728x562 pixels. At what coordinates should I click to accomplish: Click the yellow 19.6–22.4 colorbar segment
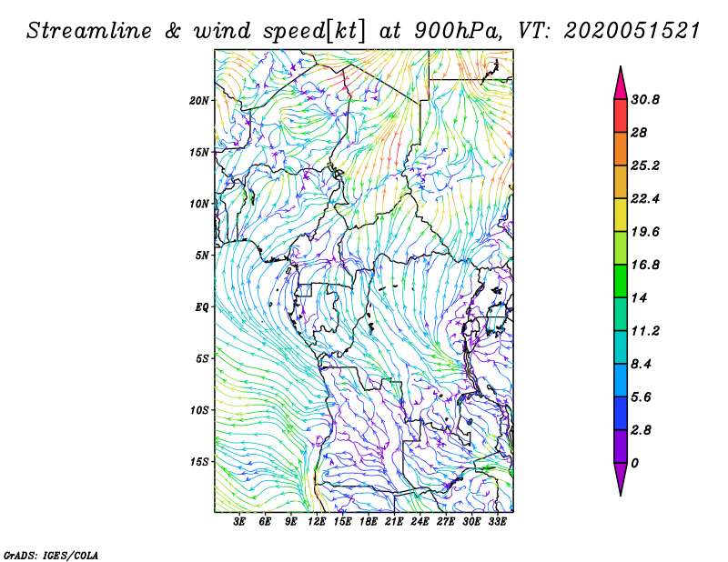point(621,215)
